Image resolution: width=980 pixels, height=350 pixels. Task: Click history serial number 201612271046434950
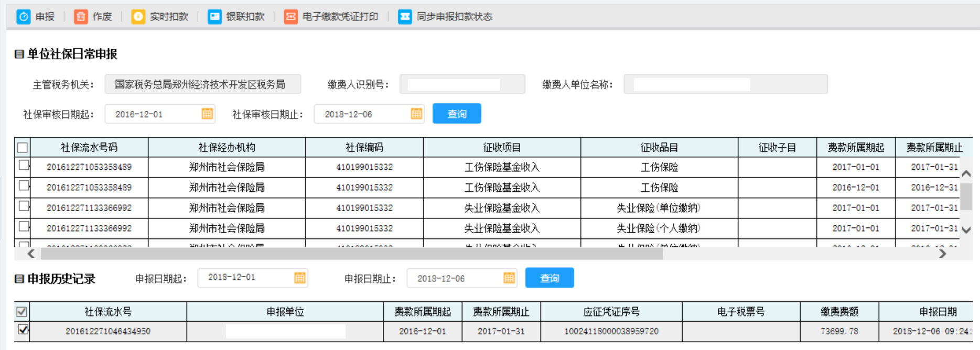tap(108, 331)
